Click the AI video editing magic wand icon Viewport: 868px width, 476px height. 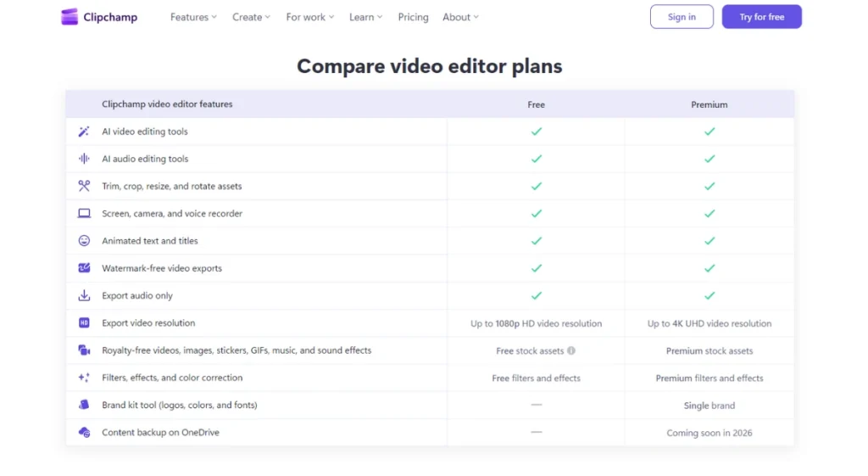tap(84, 132)
